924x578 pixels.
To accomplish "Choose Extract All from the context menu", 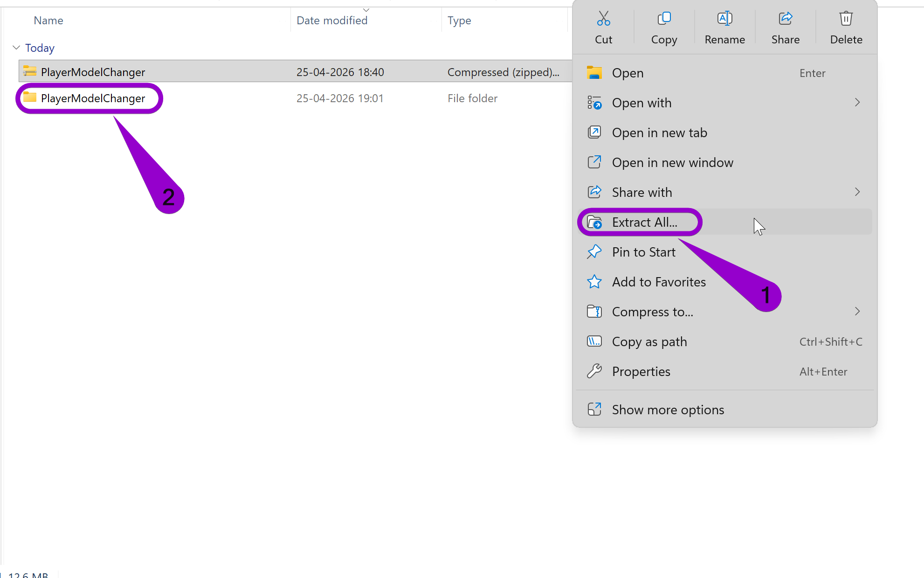I will 645,222.
